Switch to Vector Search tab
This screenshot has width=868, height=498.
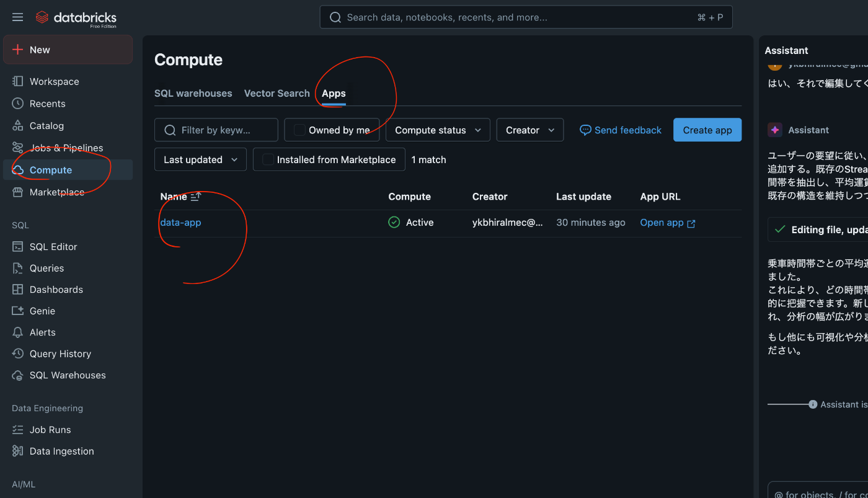277,93
